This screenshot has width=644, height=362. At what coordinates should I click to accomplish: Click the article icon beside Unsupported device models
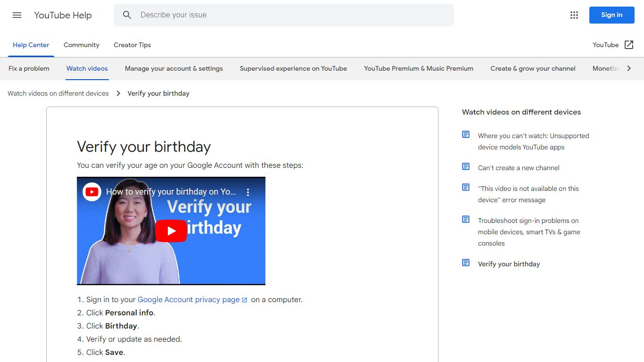point(466,135)
